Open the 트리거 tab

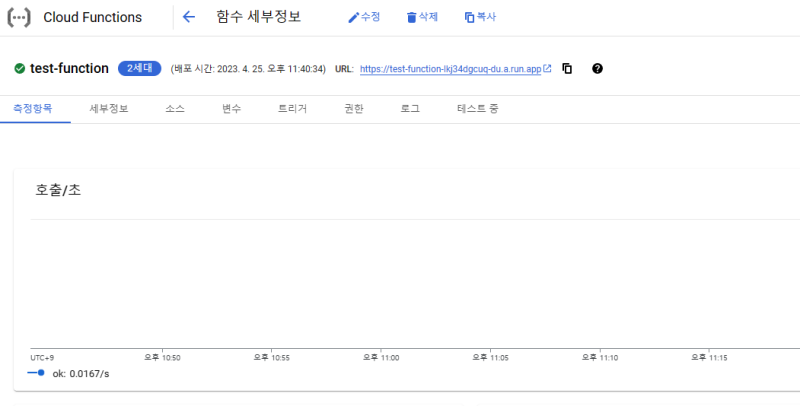[x=292, y=108]
